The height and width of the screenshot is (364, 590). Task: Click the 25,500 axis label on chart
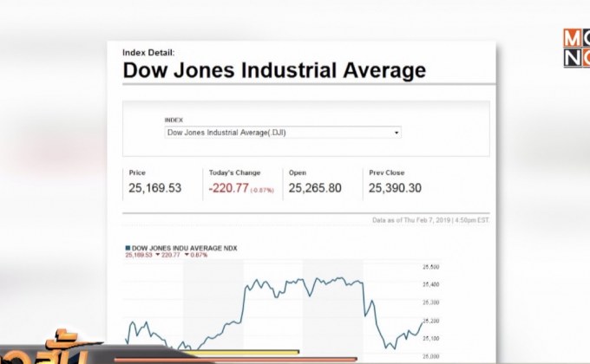[x=431, y=267]
